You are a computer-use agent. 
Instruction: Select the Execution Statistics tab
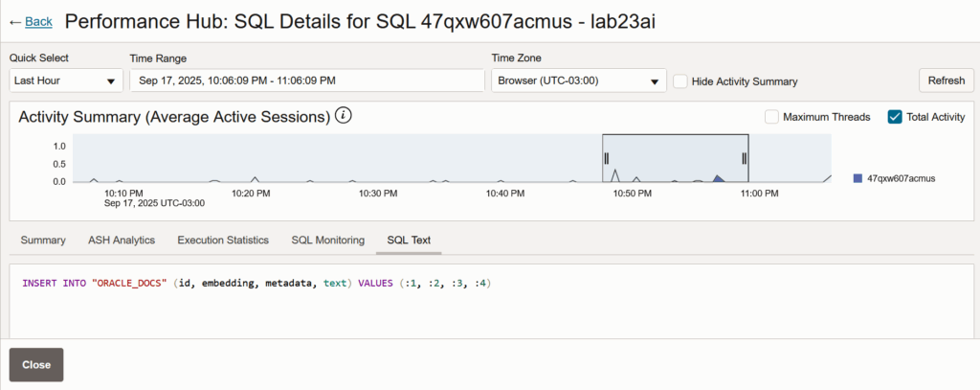point(223,240)
